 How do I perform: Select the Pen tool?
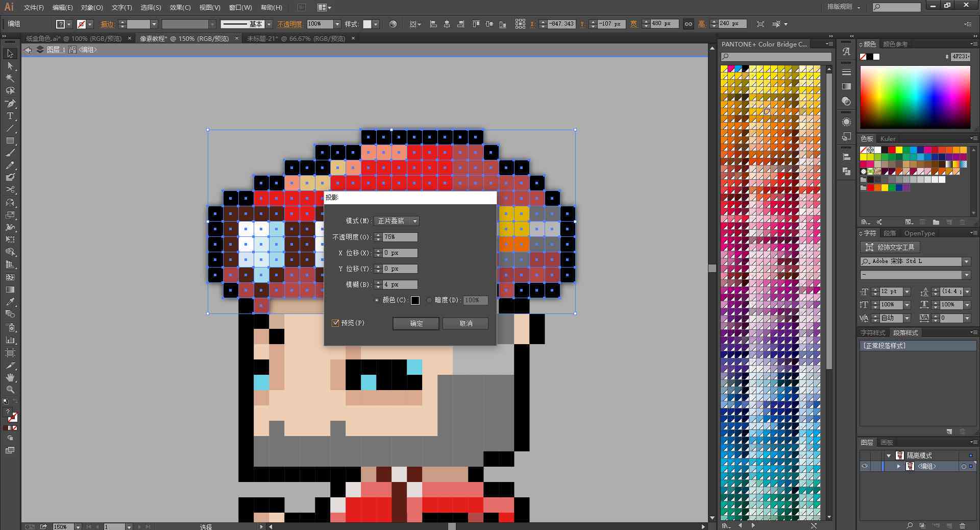click(x=10, y=103)
